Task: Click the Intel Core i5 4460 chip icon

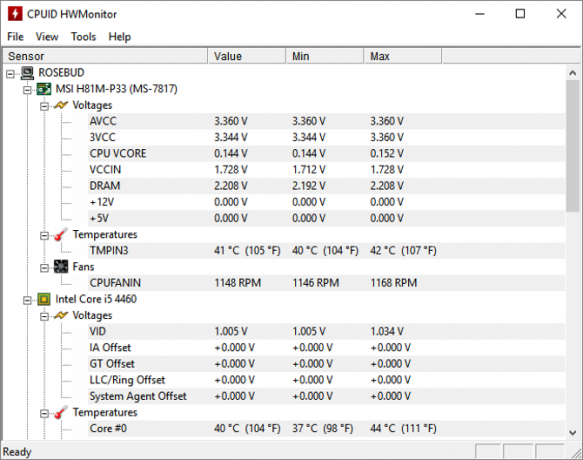Action: point(44,299)
